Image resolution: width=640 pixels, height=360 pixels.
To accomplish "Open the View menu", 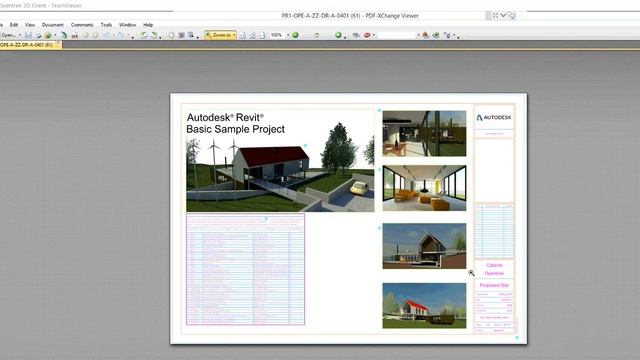I will pos(30,25).
